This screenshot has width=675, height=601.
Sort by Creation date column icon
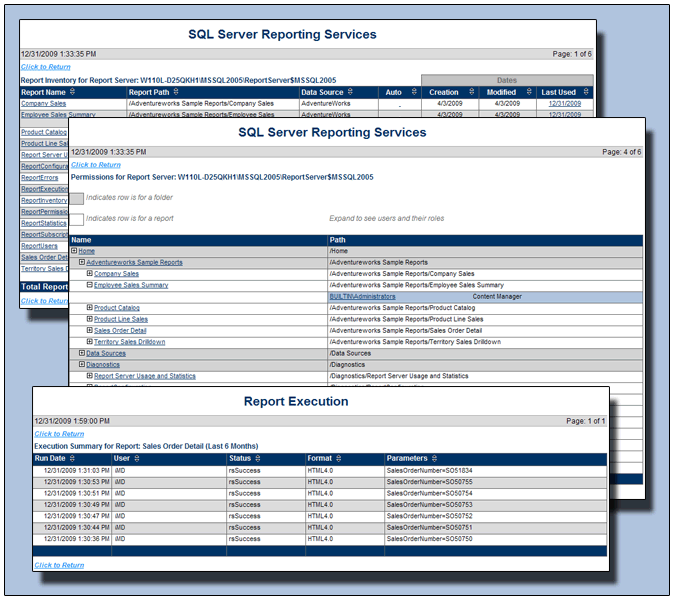471,92
